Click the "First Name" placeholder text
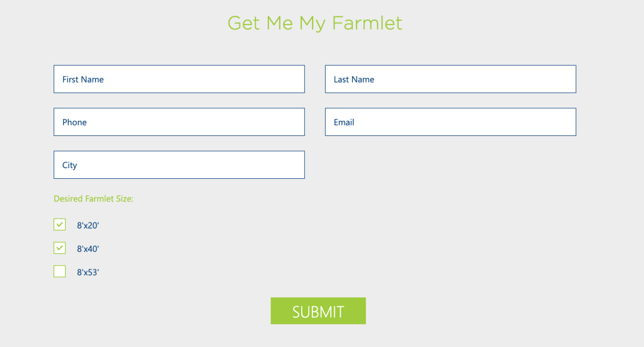 coord(83,79)
